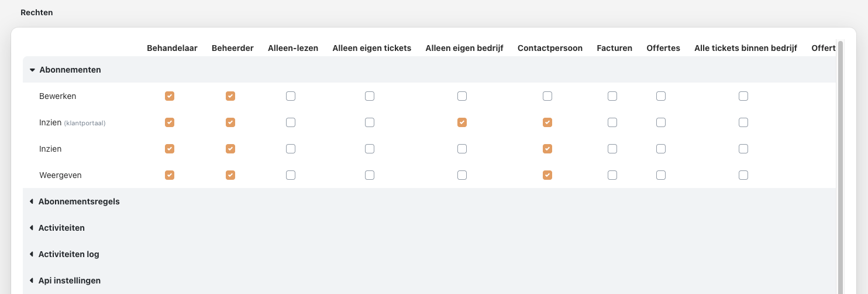Enable Weergeven for Facturen role
This screenshot has width=868, height=294.
(x=612, y=175)
